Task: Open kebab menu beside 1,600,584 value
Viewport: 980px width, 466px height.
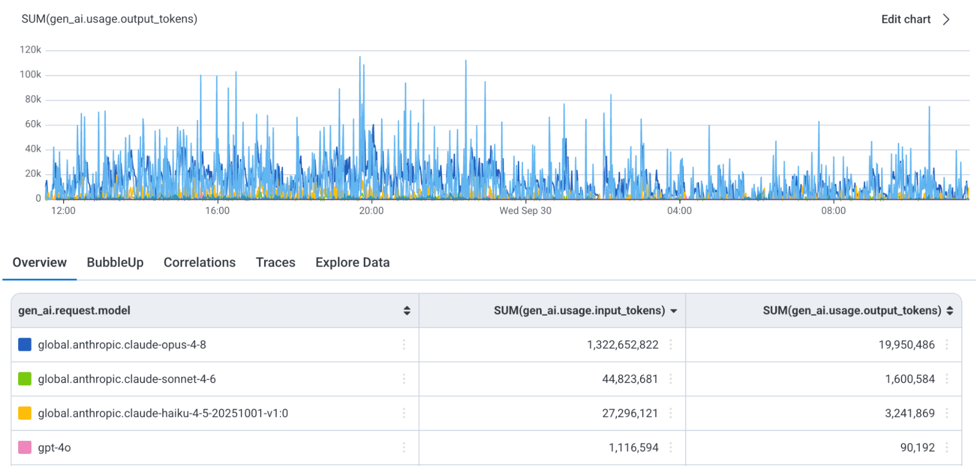Action: tap(947, 379)
